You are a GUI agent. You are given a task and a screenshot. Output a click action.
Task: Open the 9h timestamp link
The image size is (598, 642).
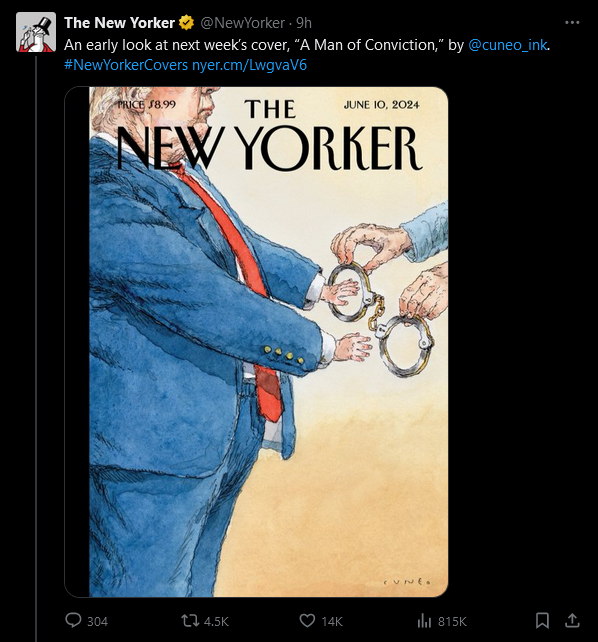[x=304, y=23]
